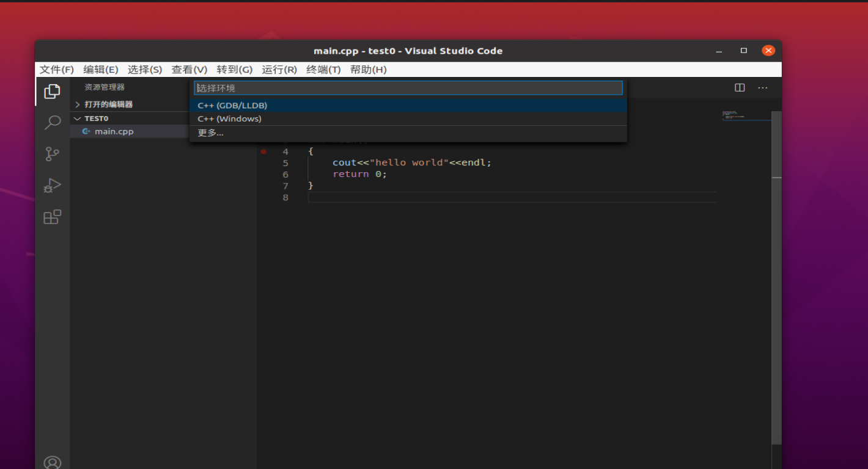Click the editor vertical scrollbar
Image resolution: width=868 pixels, height=469 pixels.
click(x=777, y=278)
